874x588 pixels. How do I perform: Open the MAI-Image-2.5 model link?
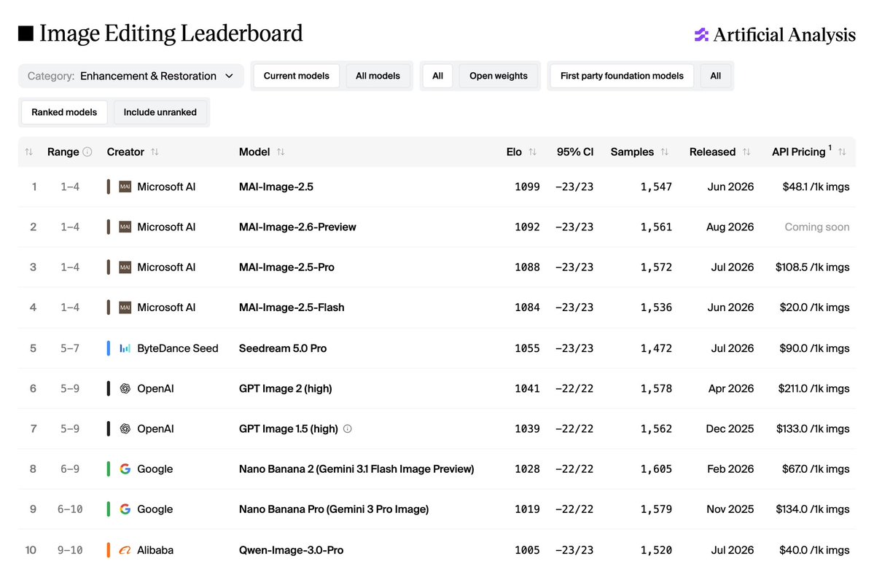pos(276,187)
